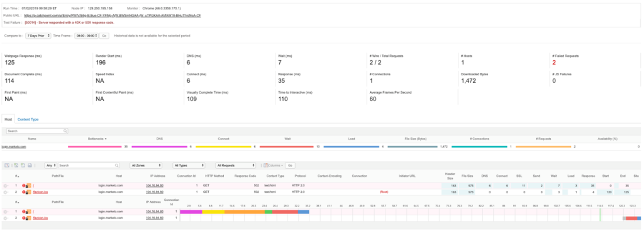Viewport: 644px width, 231px height.
Task: Switch to the Content Type tab
Action: [28, 119]
